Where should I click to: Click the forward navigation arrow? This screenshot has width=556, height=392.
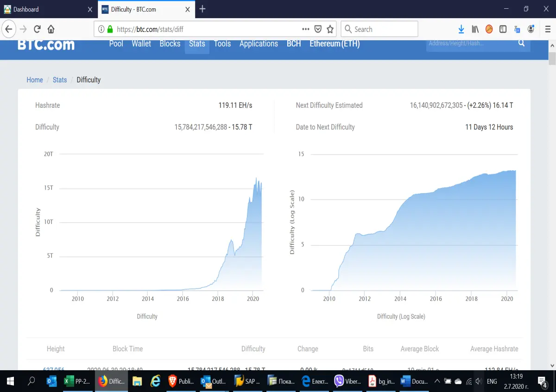23,29
